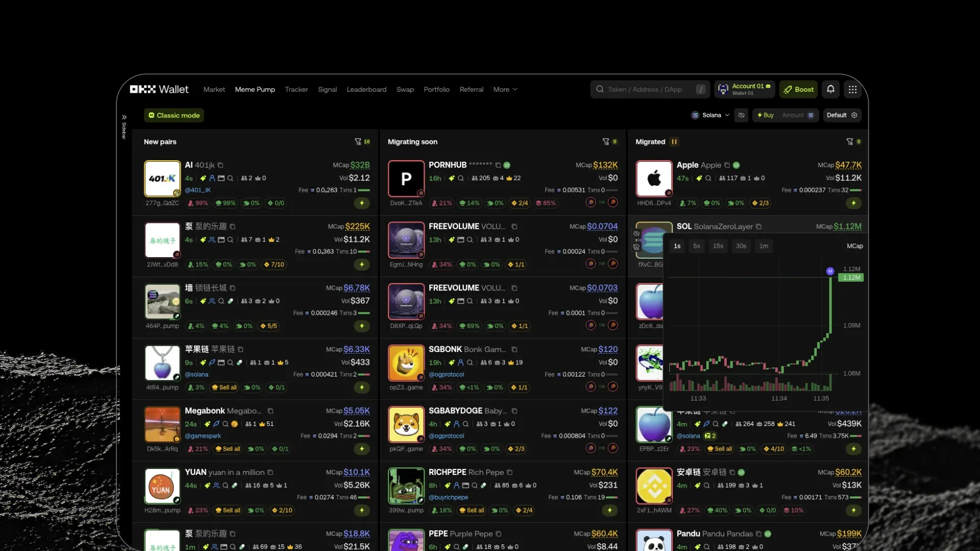This screenshot has height=551, width=980.
Task: Open the notifications bell
Action: point(830,89)
